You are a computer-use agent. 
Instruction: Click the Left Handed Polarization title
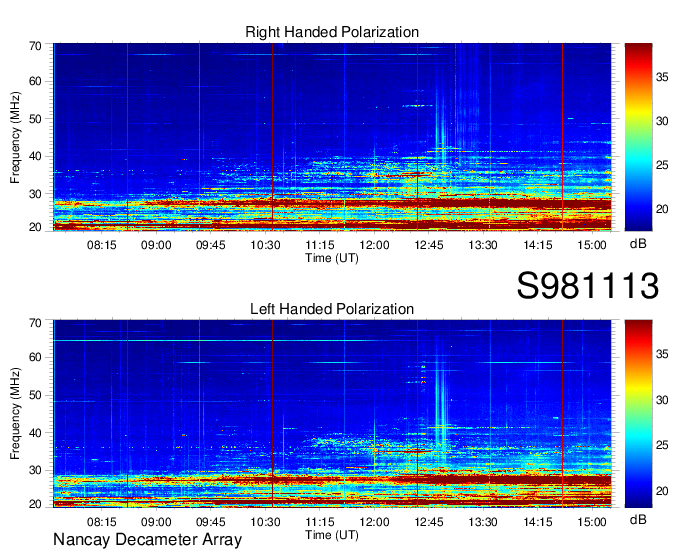tap(332, 309)
